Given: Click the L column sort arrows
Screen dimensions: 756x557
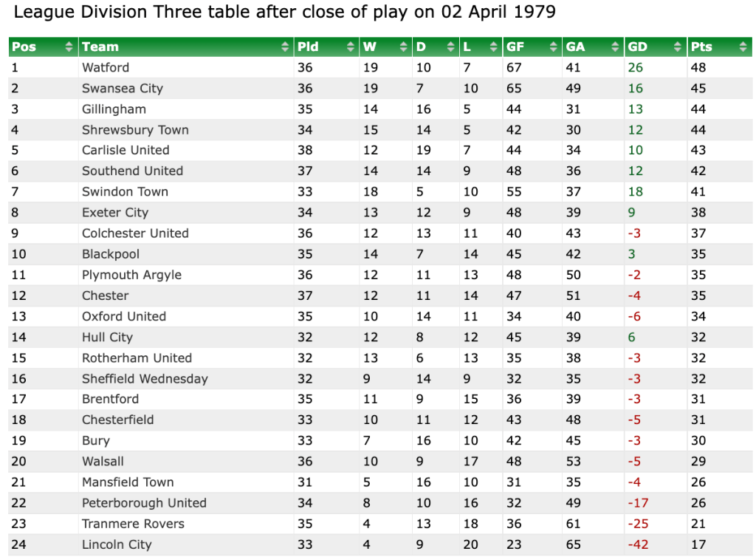Looking at the screenshot, I should pyautogui.click(x=493, y=47).
